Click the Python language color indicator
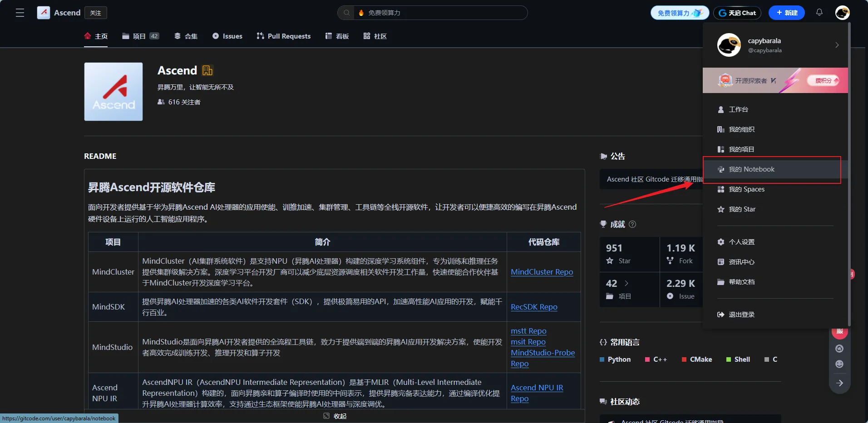868x423 pixels. 602,359
